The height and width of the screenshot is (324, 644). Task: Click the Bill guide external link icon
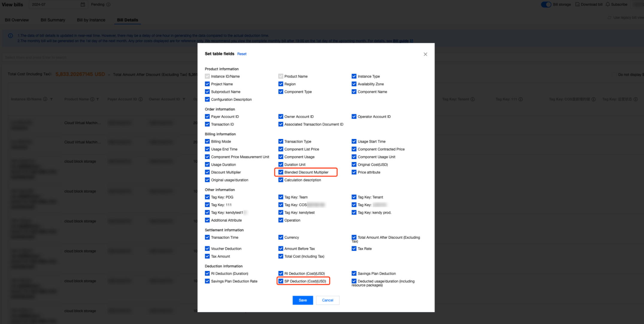411,41
